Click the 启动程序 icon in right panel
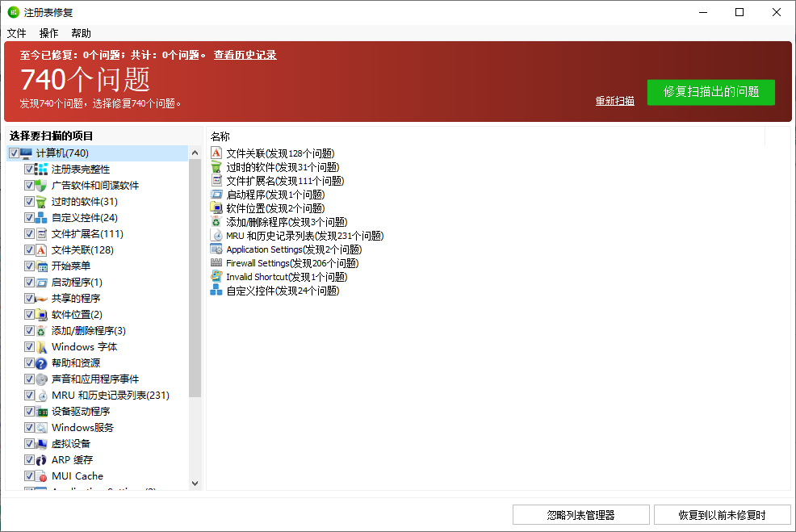This screenshot has width=796, height=532. click(215, 194)
